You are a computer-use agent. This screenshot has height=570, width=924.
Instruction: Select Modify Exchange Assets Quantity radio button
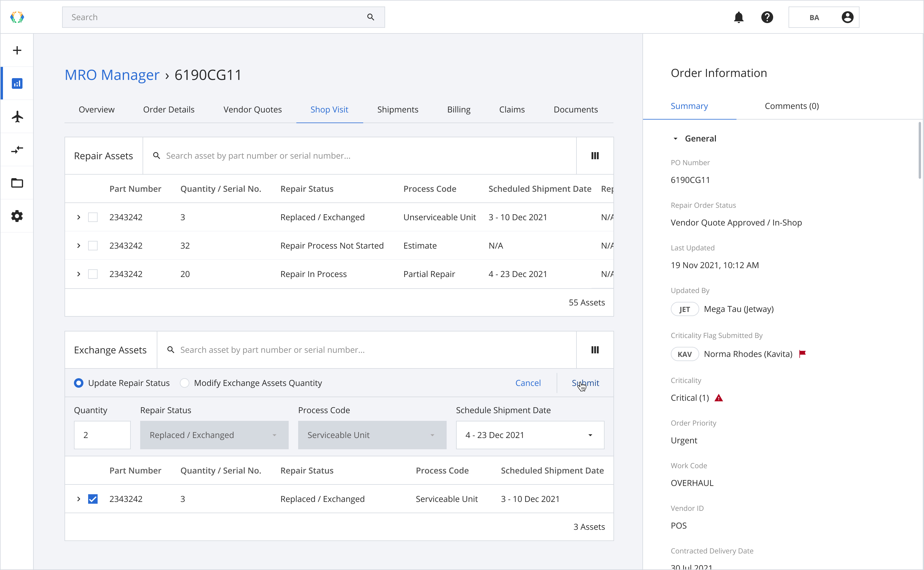[x=185, y=383]
